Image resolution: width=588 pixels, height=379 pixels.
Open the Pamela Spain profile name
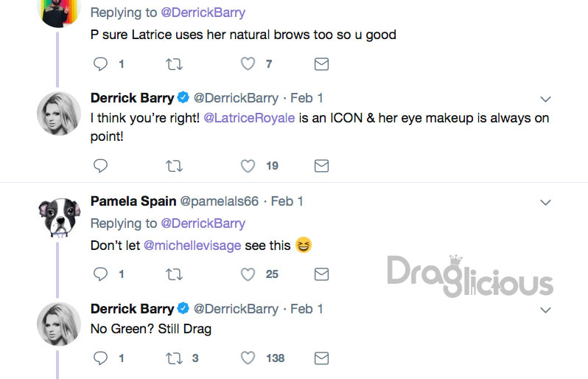pyautogui.click(x=133, y=201)
